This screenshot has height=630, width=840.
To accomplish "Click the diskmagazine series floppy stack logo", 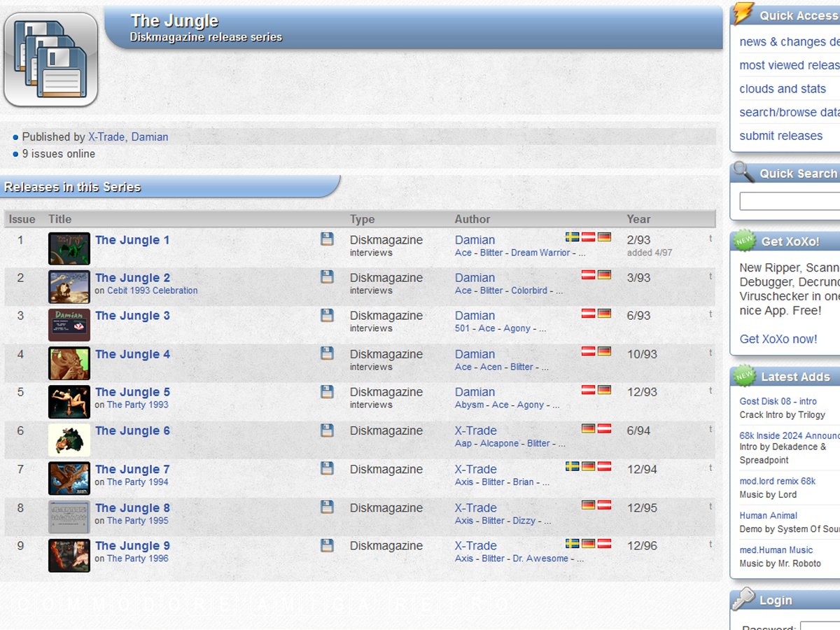I will [x=50, y=59].
